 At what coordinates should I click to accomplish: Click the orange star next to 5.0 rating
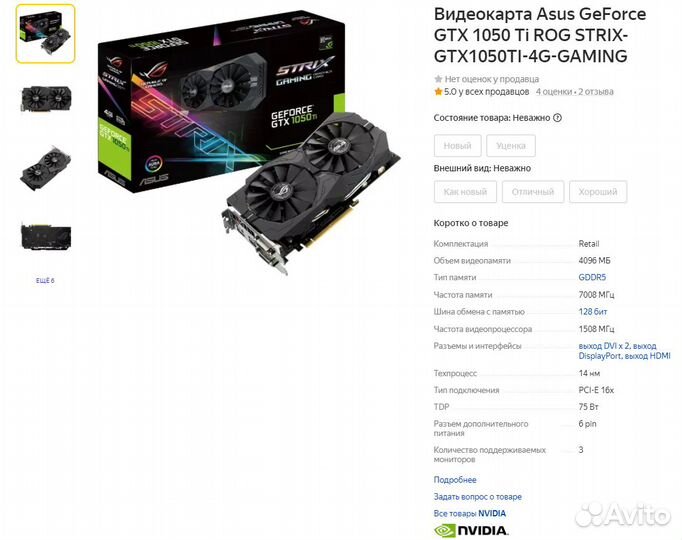pos(438,92)
